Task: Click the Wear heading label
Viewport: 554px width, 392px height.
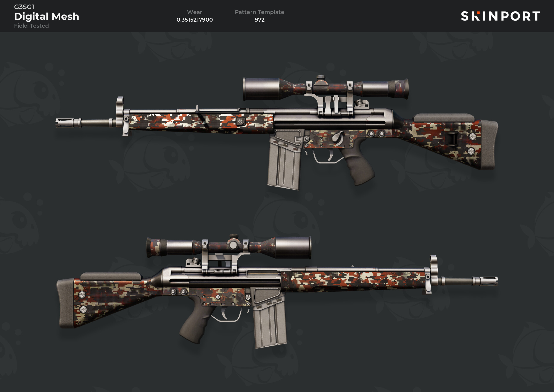Action: [195, 12]
